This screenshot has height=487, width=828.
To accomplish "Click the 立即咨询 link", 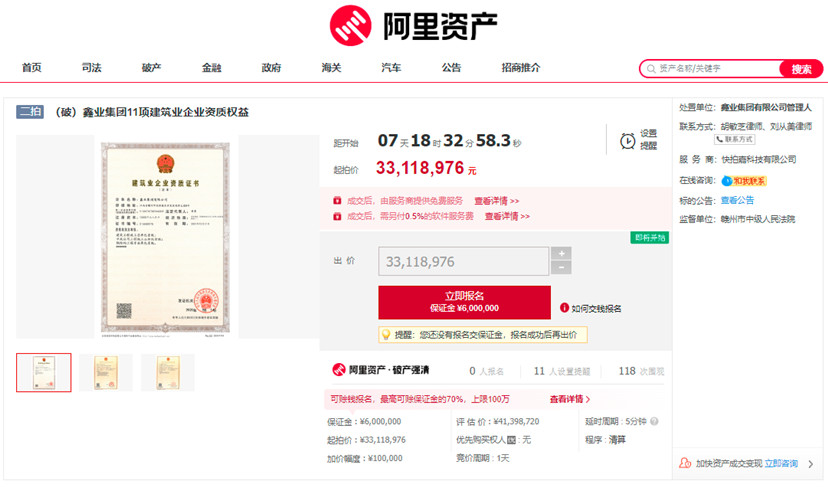I will [x=781, y=463].
